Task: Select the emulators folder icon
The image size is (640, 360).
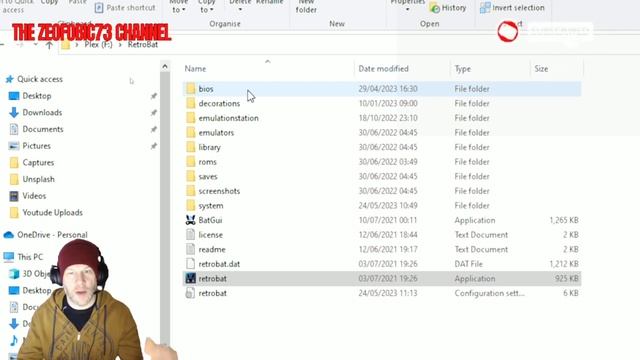Action: click(x=191, y=133)
